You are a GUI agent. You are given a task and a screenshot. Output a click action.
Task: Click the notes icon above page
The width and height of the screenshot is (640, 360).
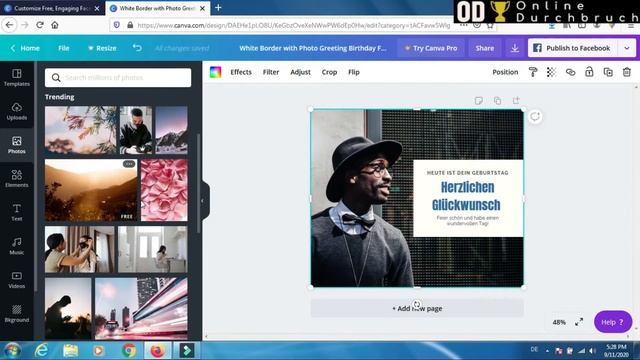478,100
